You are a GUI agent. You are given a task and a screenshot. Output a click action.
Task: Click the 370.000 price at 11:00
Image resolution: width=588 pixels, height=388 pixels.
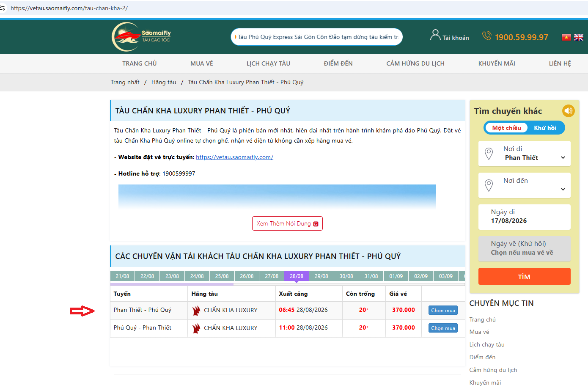coord(404,327)
